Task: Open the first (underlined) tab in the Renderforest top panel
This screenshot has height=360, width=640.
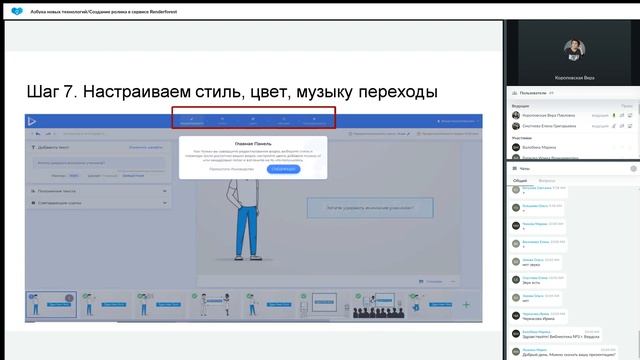Action: tap(192, 121)
